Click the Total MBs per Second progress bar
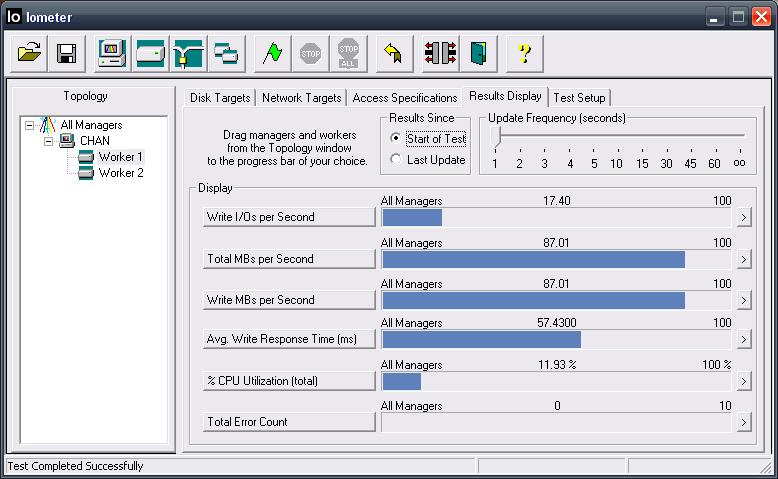Viewport: 778px width, 479px height. 557,260
